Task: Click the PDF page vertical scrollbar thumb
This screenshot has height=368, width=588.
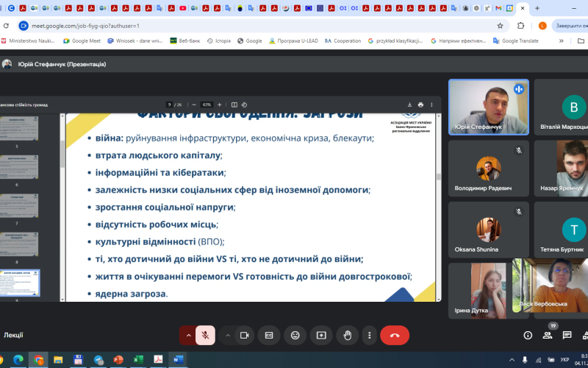Action: coord(438,177)
